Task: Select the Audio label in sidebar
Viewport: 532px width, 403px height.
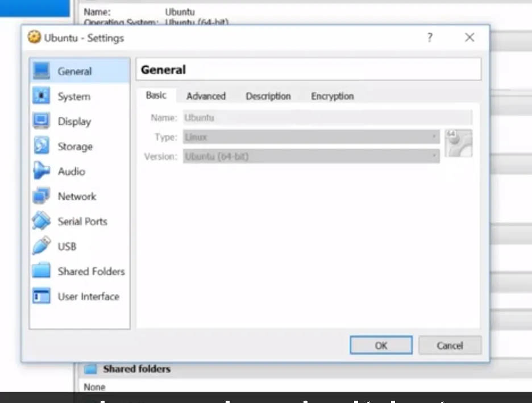Action: 71,171
